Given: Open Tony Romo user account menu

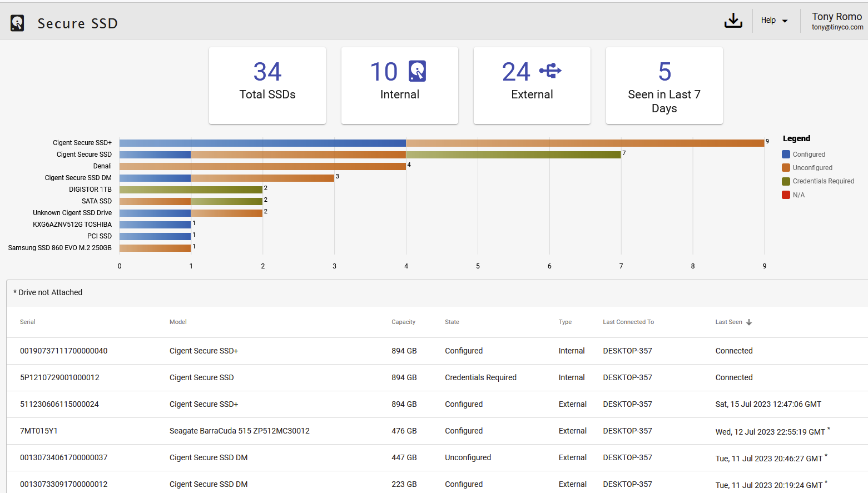Looking at the screenshot, I should tap(836, 21).
